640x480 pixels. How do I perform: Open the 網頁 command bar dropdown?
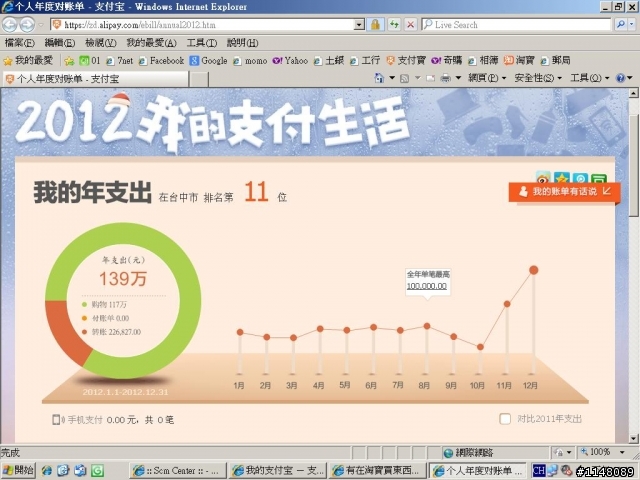(x=487, y=78)
